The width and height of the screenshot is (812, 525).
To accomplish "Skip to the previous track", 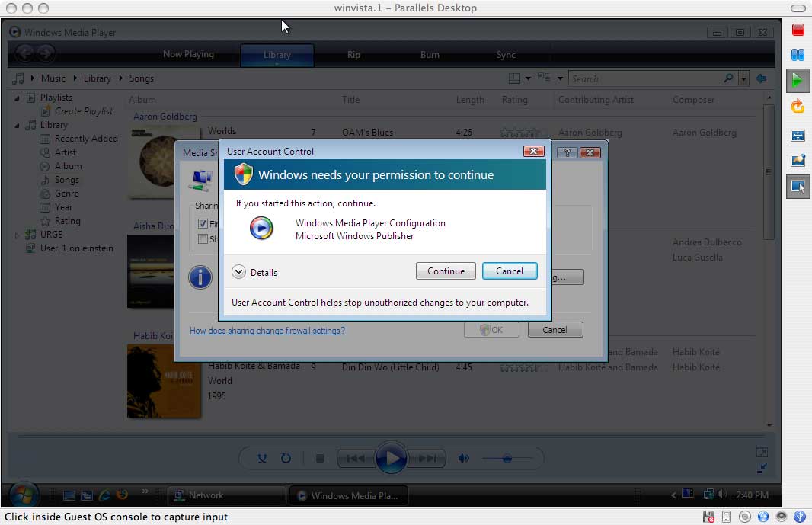I will click(x=356, y=458).
